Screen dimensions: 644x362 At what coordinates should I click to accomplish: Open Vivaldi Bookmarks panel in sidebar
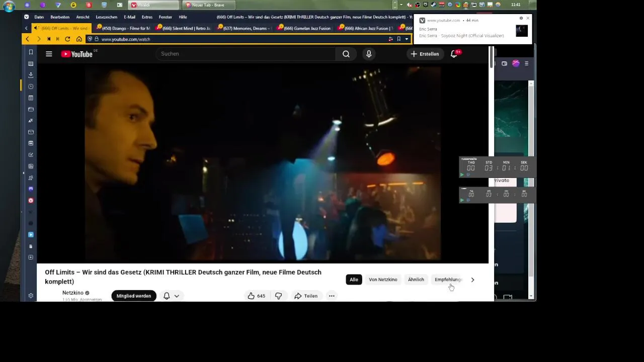point(31,52)
